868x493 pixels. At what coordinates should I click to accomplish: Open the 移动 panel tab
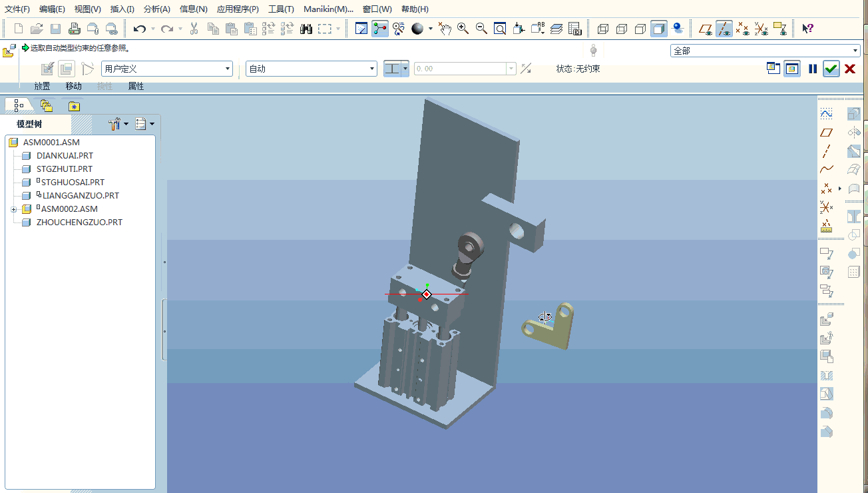(74, 87)
